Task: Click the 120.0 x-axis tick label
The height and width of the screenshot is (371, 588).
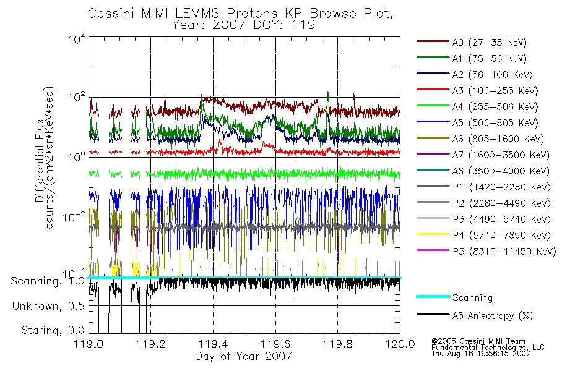Action: click(x=400, y=344)
